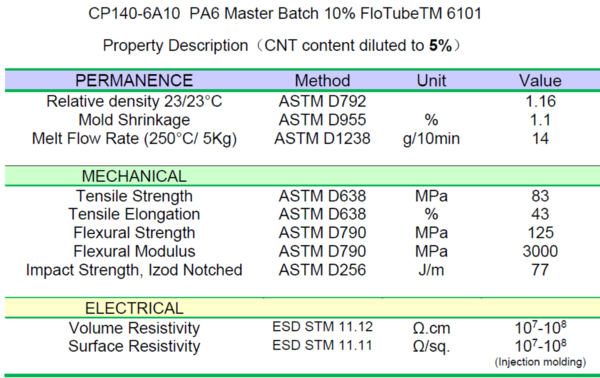Select the Relative density 23/23°C row label
600x378 pixels.
pyautogui.click(x=134, y=101)
